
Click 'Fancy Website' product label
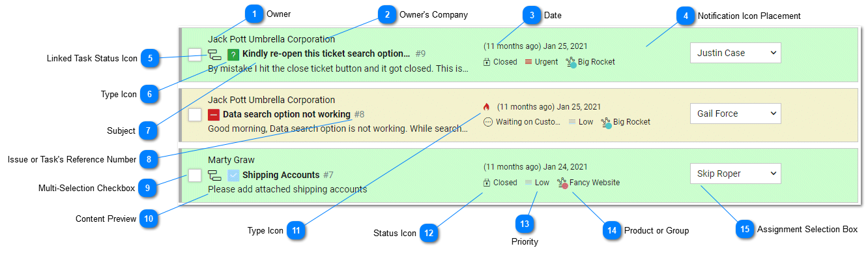595,183
